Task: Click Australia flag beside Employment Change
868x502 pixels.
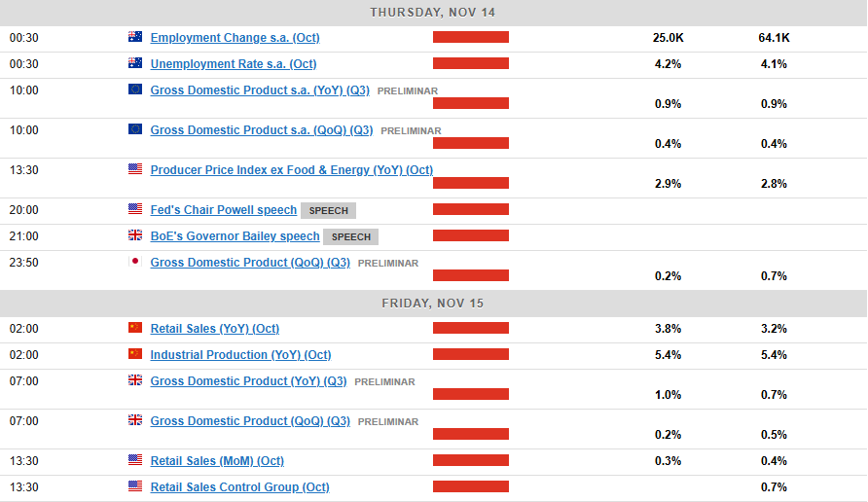Action: [x=135, y=37]
